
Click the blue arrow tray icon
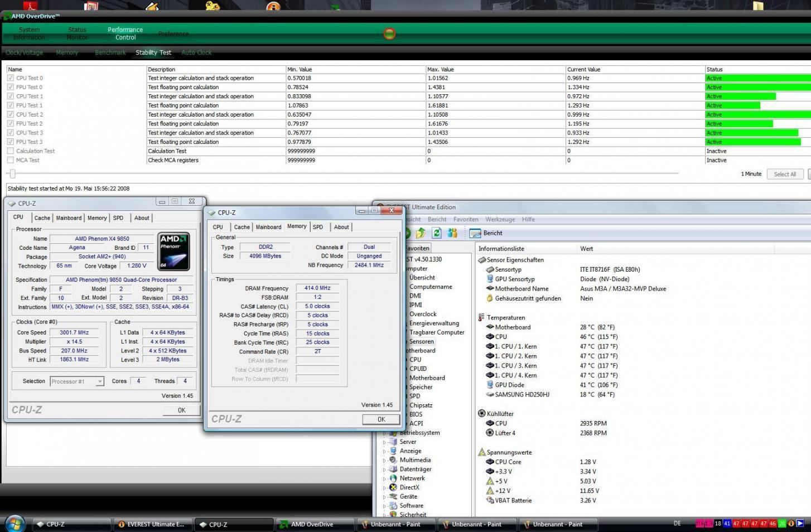tap(800, 524)
